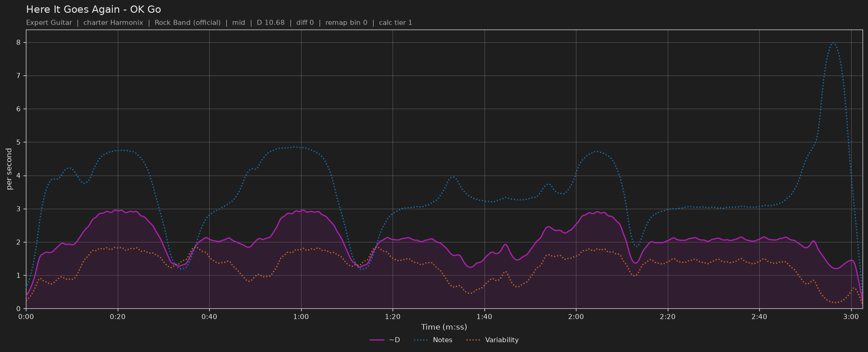868x352 pixels.
Task: Click the "8" y-axis tick label
Action: [19, 43]
